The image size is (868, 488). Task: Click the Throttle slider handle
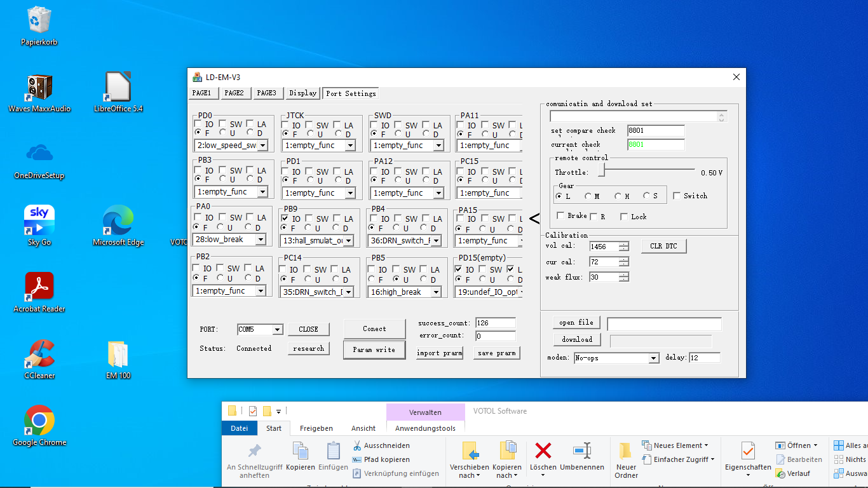(601, 171)
